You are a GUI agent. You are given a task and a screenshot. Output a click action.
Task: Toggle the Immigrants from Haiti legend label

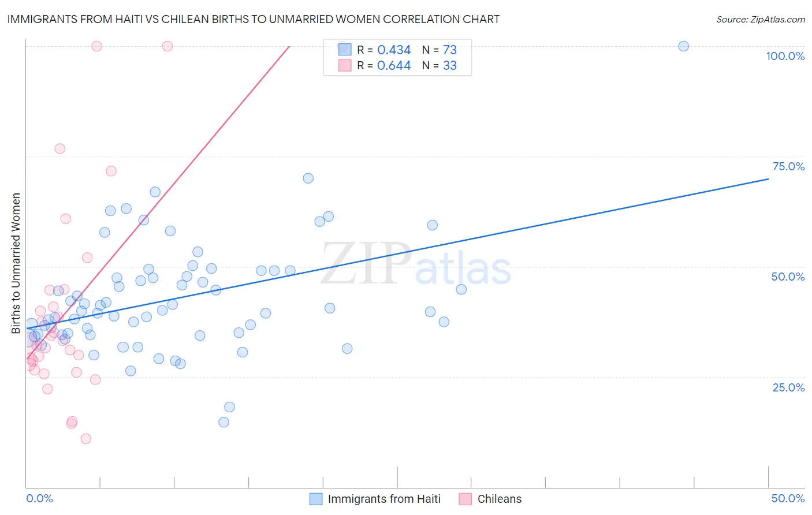coord(384,499)
